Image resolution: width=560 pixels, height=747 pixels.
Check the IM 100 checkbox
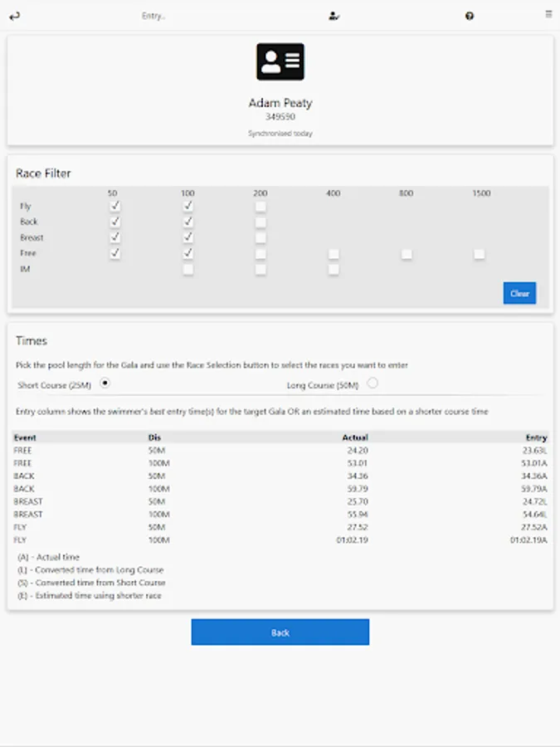(x=188, y=269)
